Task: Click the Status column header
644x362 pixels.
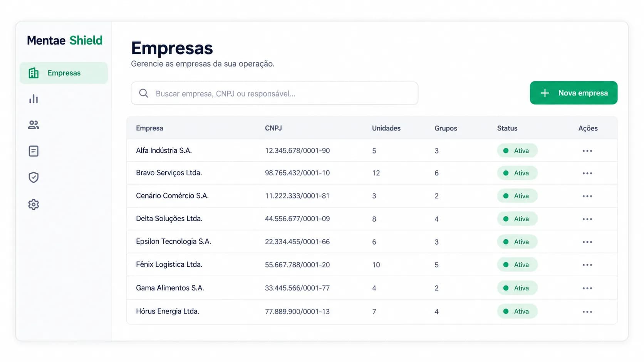Action: [x=507, y=128]
